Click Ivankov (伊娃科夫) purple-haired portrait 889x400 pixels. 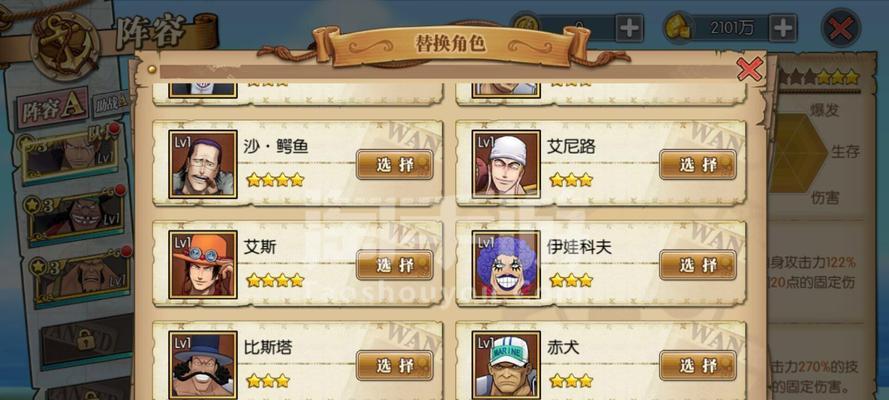tap(506, 264)
